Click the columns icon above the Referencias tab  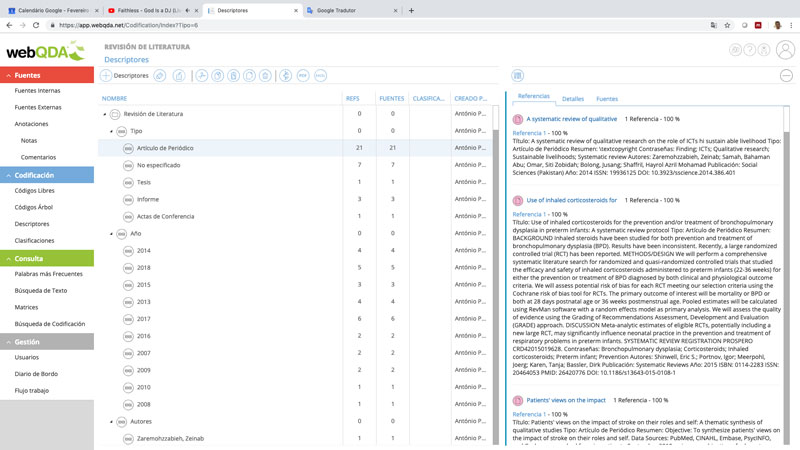pos(518,76)
